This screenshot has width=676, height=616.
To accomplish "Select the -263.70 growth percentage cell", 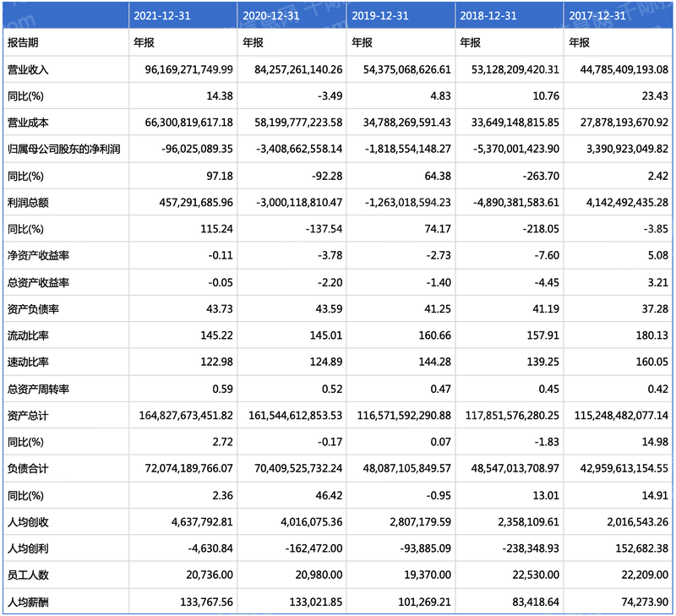I will click(x=539, y=176).
